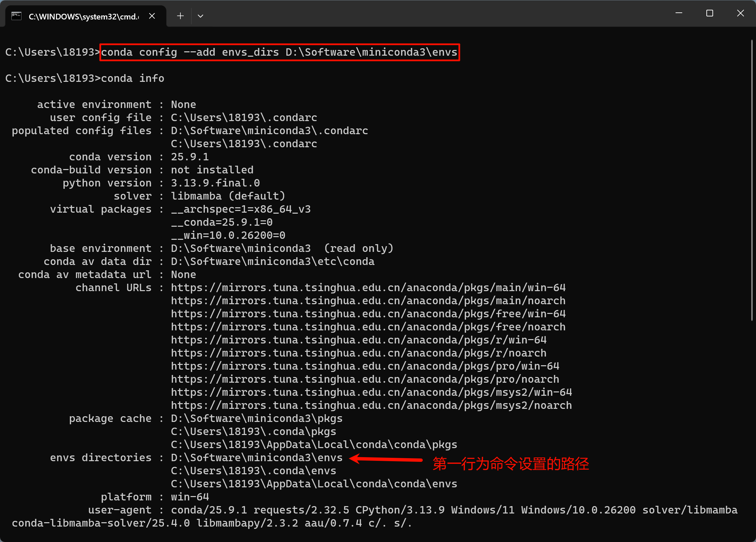
Task: Click the libmamba (default) solver value
Action: [x=228, y=196]
